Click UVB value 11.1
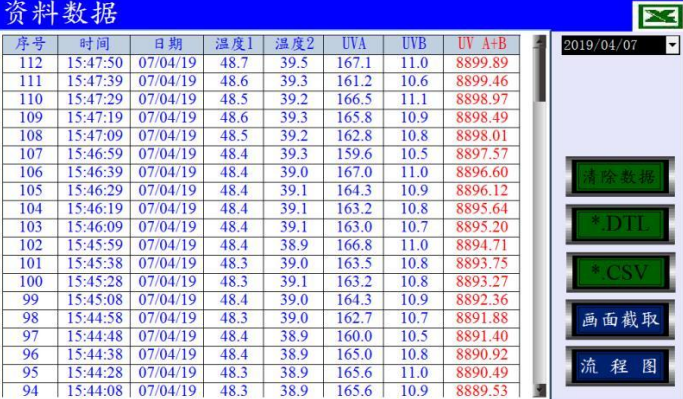The height and width of the screenshot is (399, 683). 414,100
